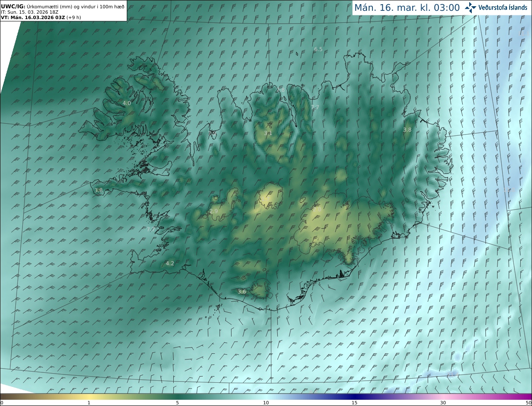This screenshot has width=532, height=406.
Task: Click the Veðurstofa Íslands logo text
Action: coord(503,7)
